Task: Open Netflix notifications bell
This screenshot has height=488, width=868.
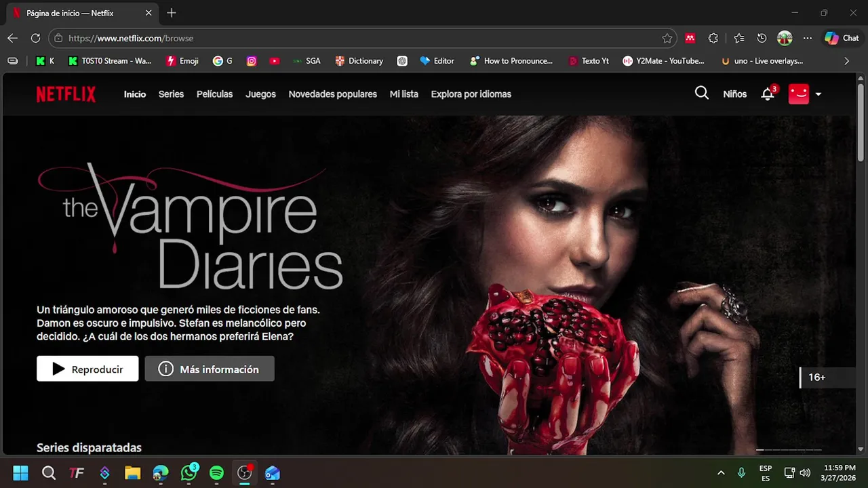Action: pos(768,94)
